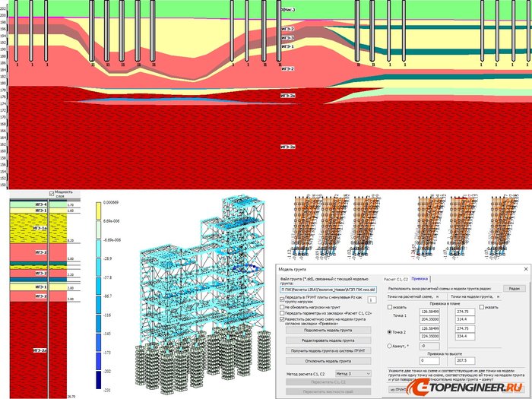Click legend value -231
The width and height of the screenshot is (532, 399).
click(x=107, y=390)
